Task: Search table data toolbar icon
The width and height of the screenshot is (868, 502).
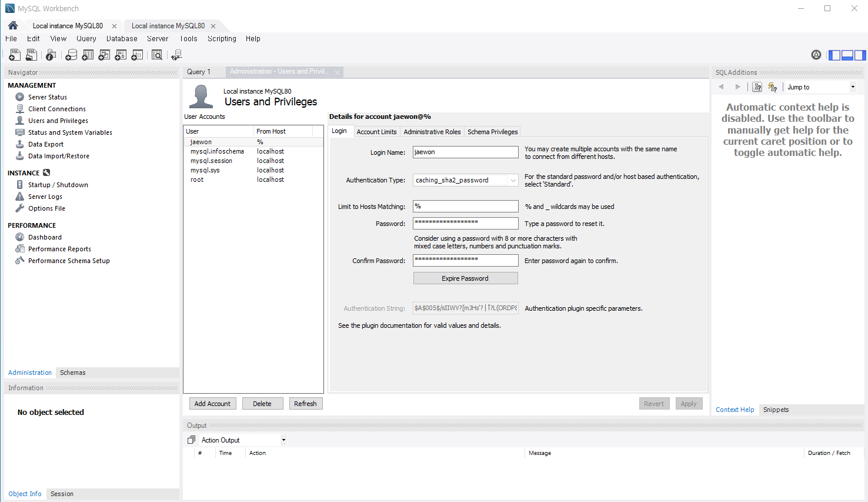Action: coord(157,55)
